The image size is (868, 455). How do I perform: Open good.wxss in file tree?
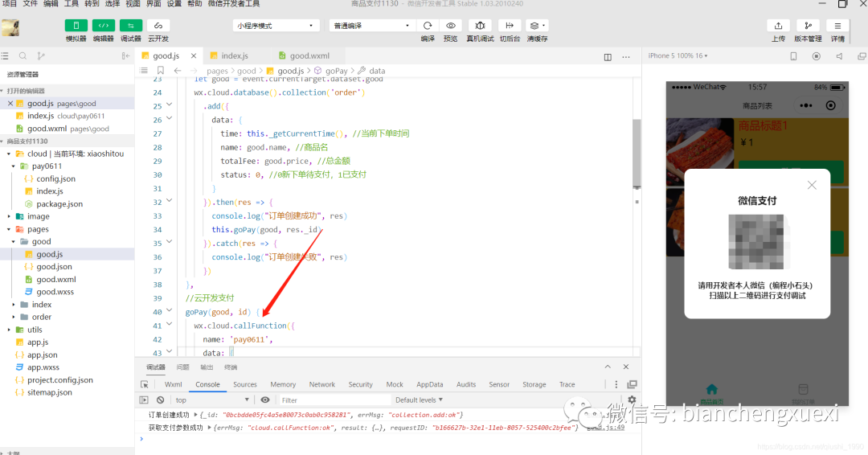[x=55, y=292]
